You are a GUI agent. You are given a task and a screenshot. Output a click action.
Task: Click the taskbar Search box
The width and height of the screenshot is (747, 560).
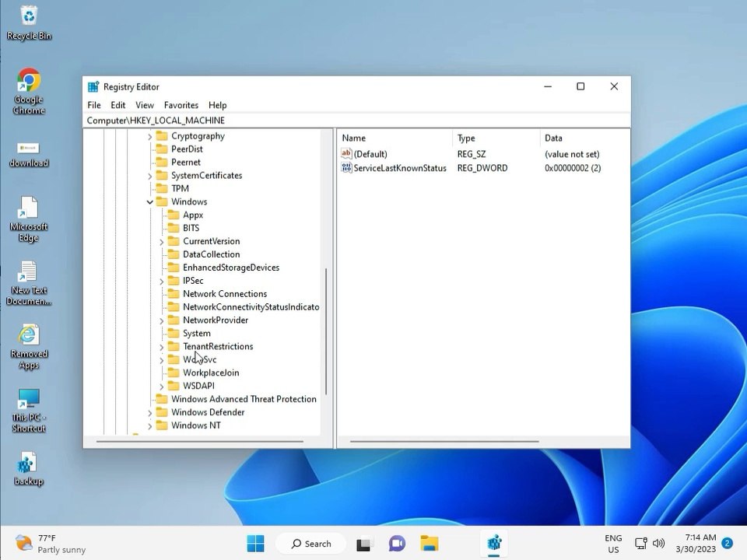pos(311,544)
